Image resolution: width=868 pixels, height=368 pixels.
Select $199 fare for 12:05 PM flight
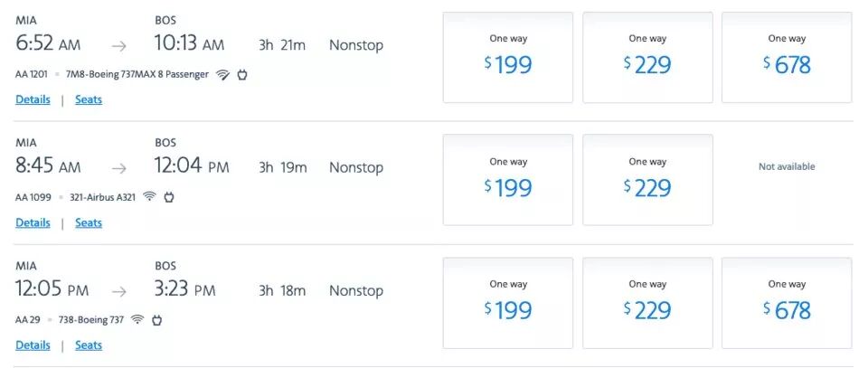(x=508, y=303)
